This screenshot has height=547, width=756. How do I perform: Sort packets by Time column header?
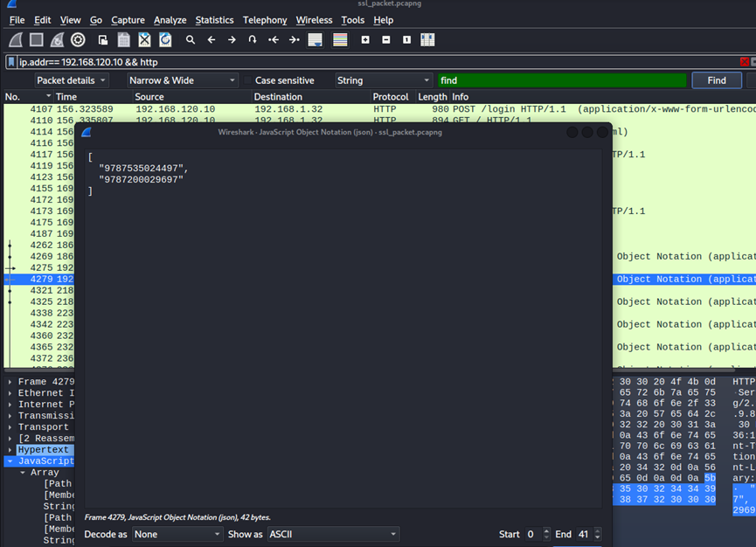[93, 97]
